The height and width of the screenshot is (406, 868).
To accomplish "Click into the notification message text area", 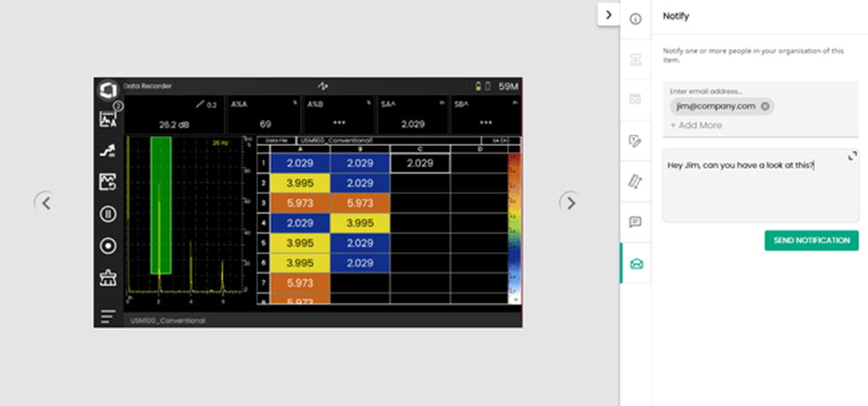I will (757, 191).
